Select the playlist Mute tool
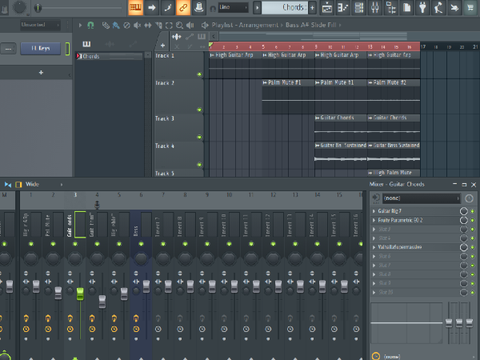 click(x=137, y=25)
